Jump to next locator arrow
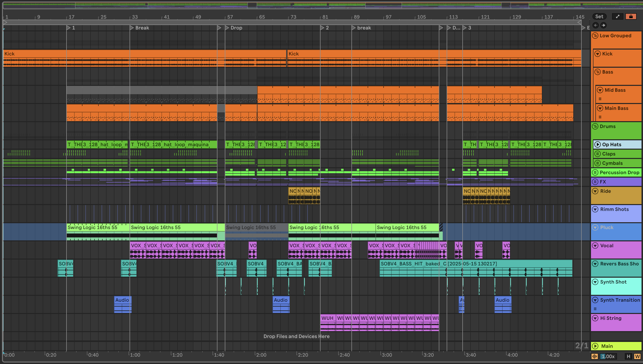The width and height of the screenshot is (643, 364). pyautogui.click(x=603, y=25)
